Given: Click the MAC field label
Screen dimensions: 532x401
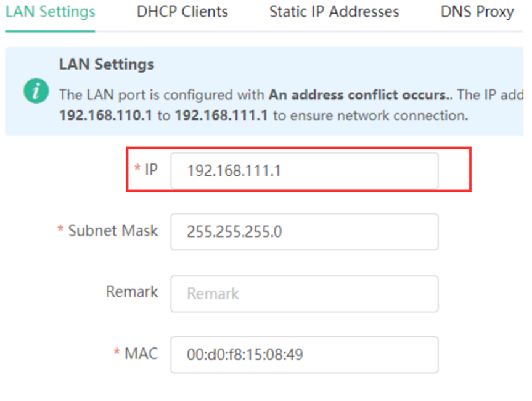Looking at the screenshot, I should tap(141, 353).
